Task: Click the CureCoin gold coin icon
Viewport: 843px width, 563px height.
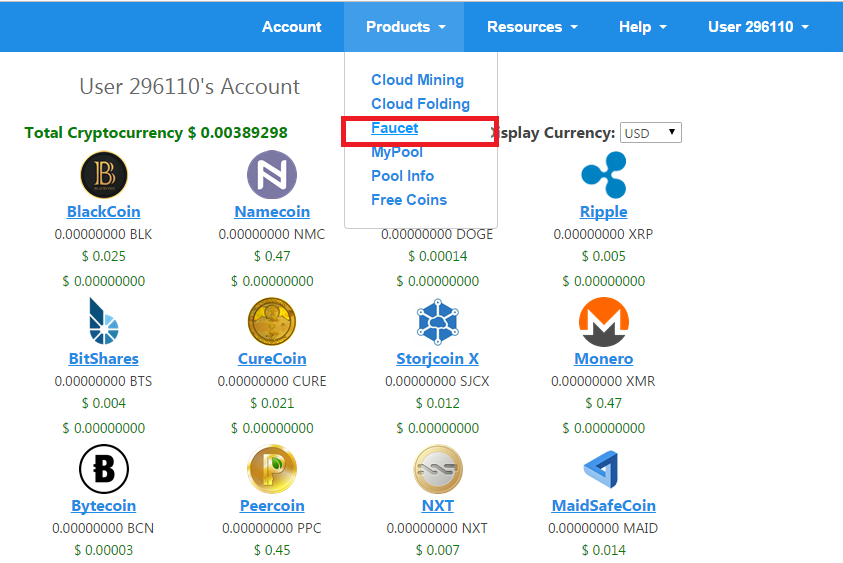Action: point(272,322)
